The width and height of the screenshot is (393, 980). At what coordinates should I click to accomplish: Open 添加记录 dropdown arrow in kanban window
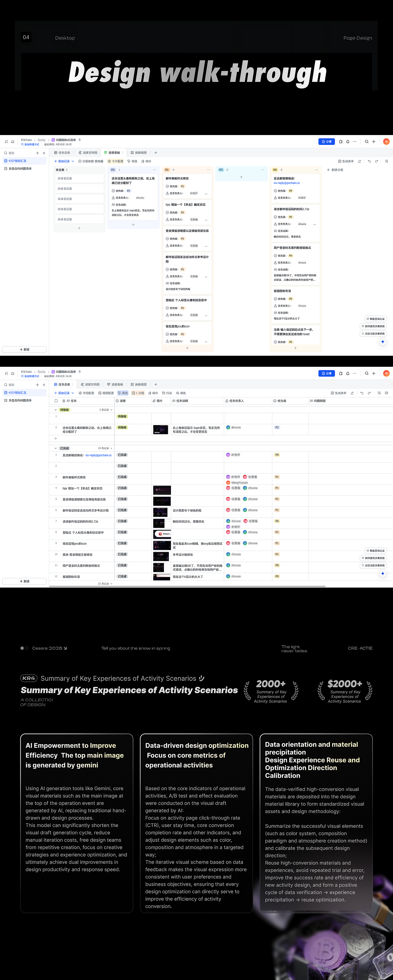click(73, 161)
